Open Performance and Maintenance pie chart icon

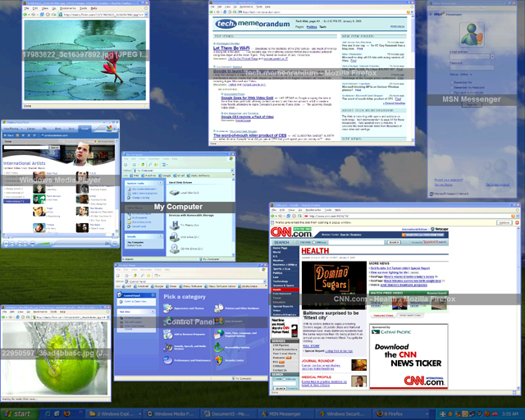click(167, 360)
